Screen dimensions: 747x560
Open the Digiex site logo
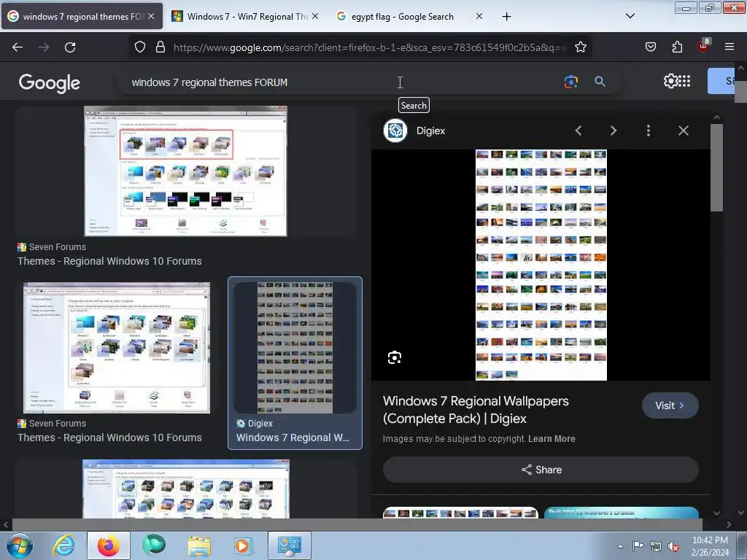tap(395, 131)
